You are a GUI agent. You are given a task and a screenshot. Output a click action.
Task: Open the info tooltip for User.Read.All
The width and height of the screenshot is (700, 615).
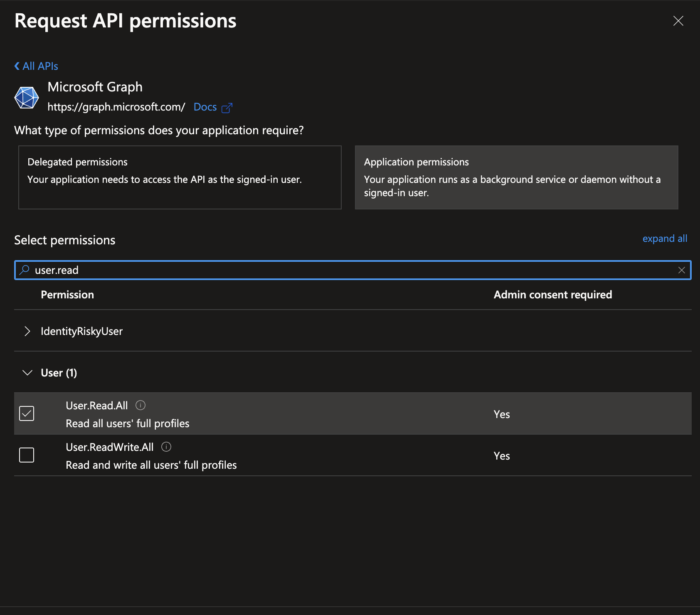[140, 405]
